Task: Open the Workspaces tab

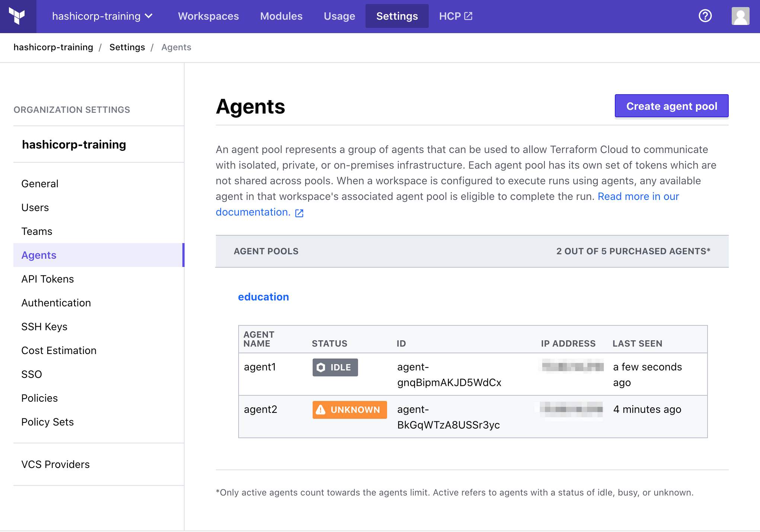Action: click(x=208, y=16)
